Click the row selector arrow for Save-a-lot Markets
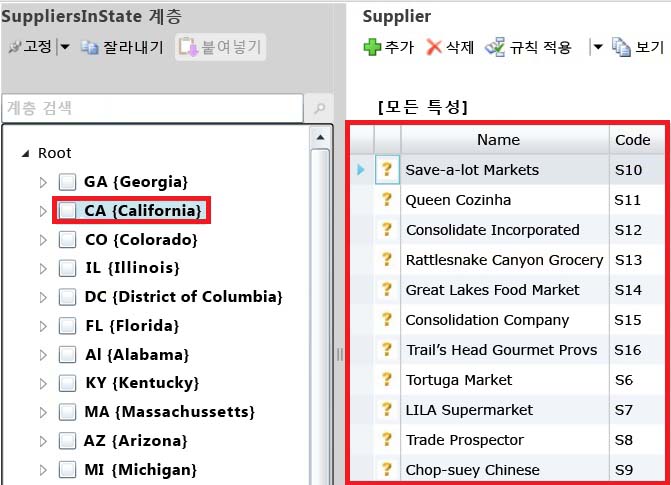This screenshot has height=485, width=671. click(361, 170)
